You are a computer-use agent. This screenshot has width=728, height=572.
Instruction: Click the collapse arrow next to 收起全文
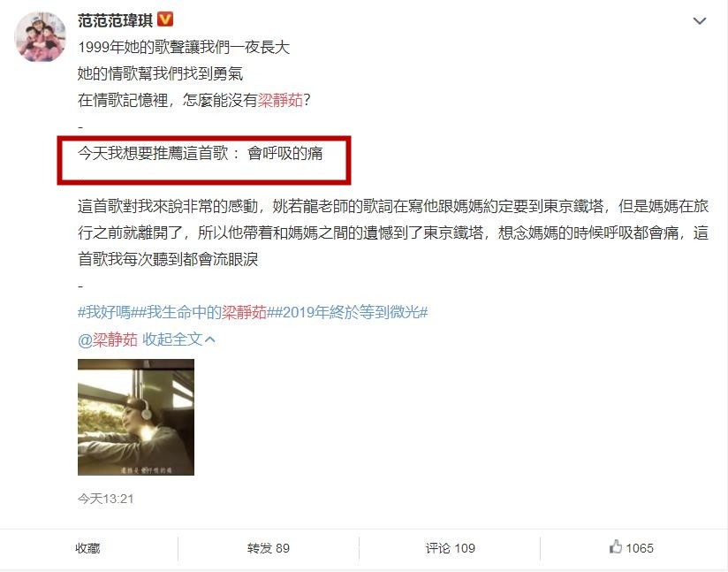(x=210, y=339)
